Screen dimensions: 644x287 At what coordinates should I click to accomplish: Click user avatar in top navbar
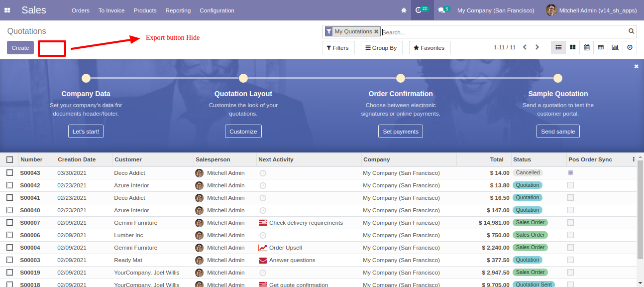pyautogui.click(x=551, y=10)
